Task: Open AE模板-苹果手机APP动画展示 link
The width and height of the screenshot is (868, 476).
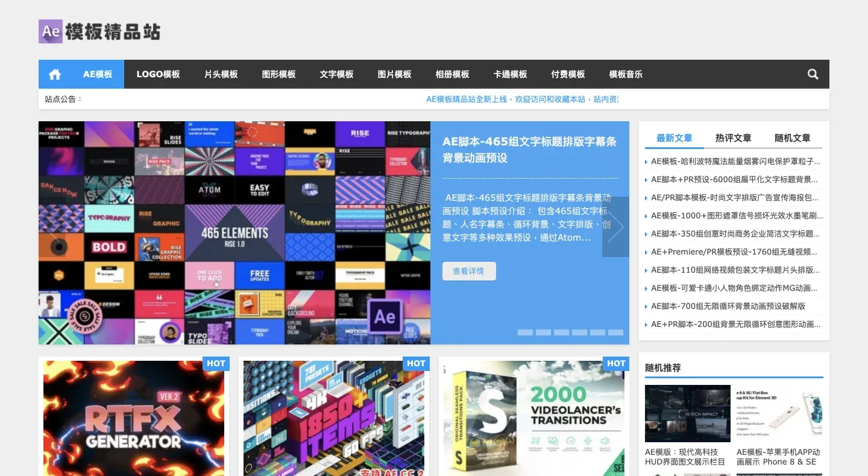Action: pos(778,457)
